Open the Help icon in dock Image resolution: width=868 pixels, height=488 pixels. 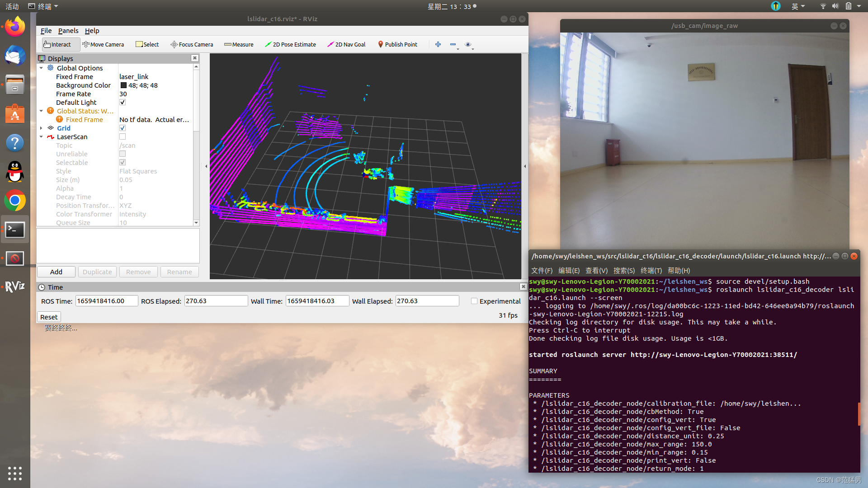tap(15, 143)
